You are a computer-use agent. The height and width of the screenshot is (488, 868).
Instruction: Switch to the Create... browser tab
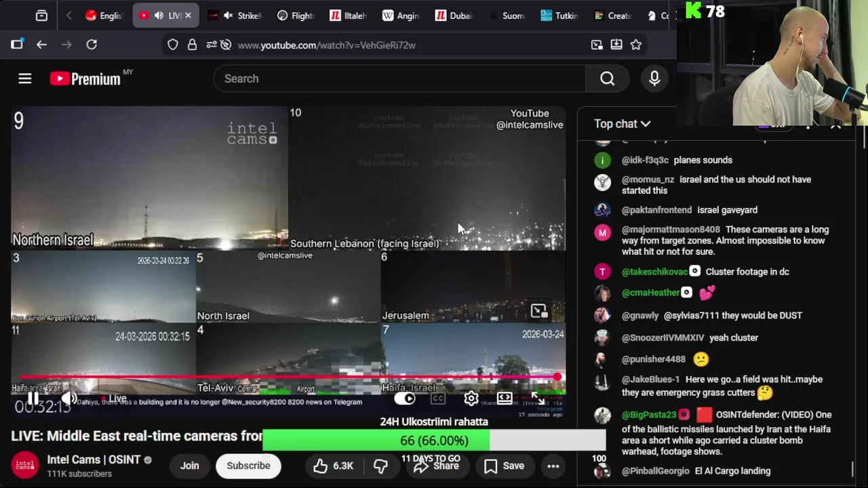(x=612, y=16)
